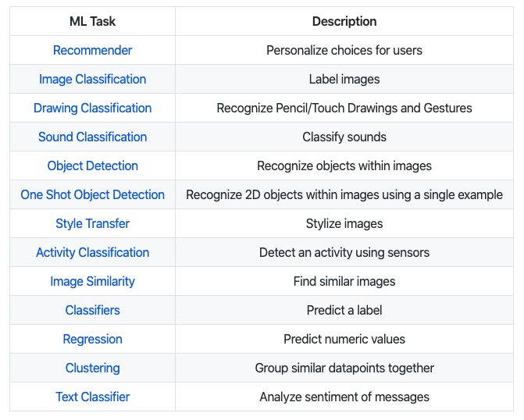The image size is (524, 420).
Task: Click the Classifiers link
Action: point(93,311)
